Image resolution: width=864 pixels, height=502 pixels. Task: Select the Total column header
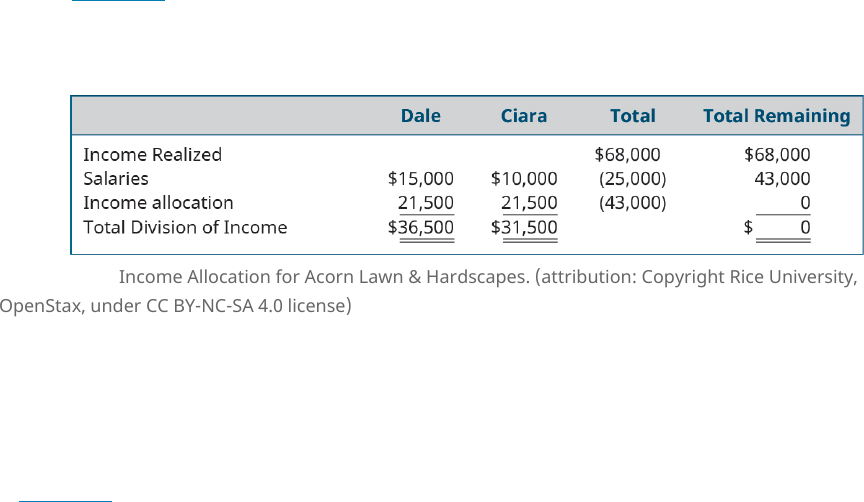click(x=633, y=116)
